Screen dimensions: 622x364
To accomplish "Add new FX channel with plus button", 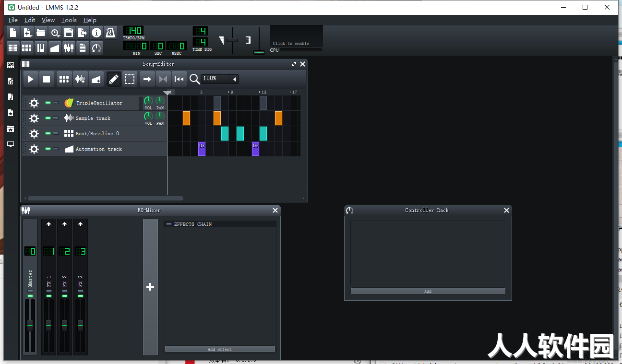I will [x=150, y=287].
